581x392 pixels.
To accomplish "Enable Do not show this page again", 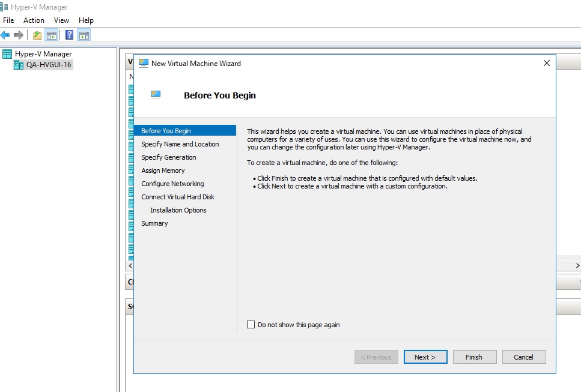I will point(251,325).
